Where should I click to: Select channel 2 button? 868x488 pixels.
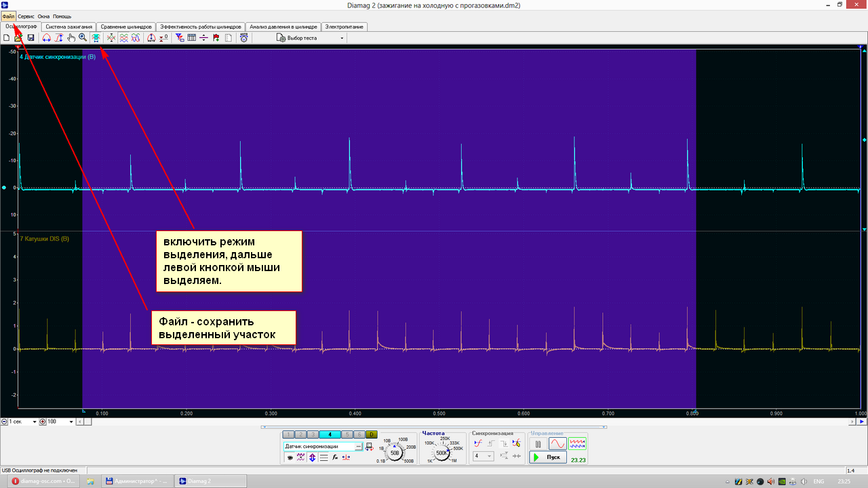[300, 434]
